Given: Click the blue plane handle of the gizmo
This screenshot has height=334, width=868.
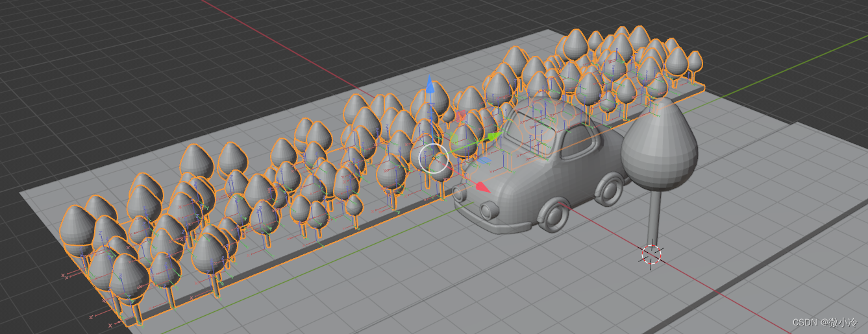Looking at the screenshot, I should 484,160.
